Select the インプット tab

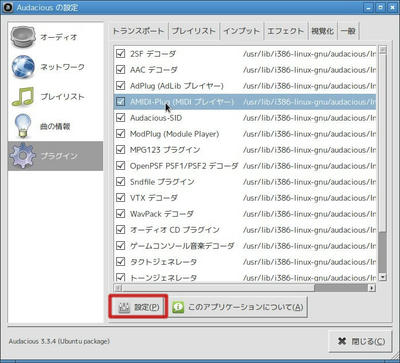click(x=241, y=31)
